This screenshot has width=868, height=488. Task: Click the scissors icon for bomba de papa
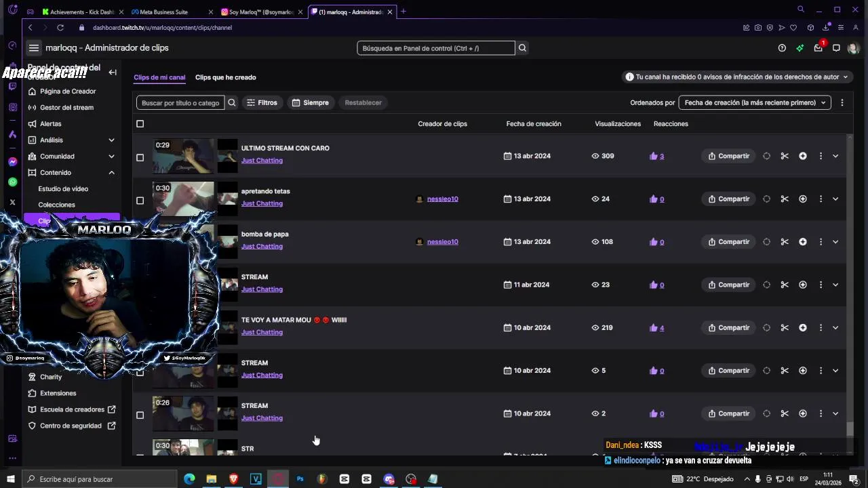click(x=785, y=242)
